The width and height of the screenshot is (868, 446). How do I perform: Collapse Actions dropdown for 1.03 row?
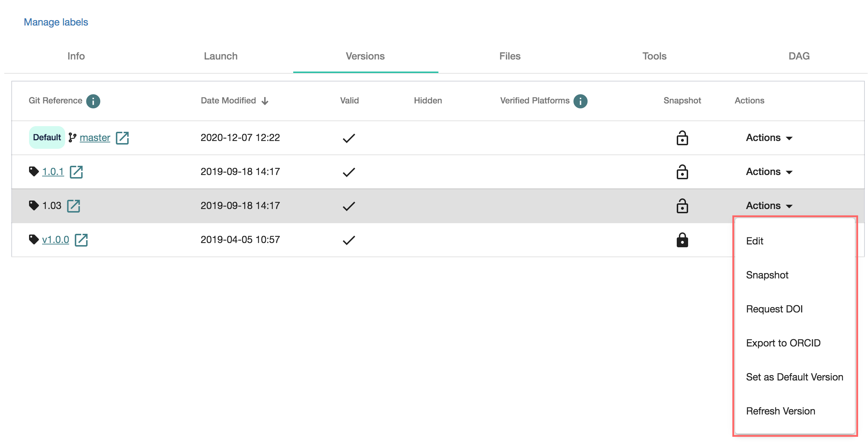(769, 206)
